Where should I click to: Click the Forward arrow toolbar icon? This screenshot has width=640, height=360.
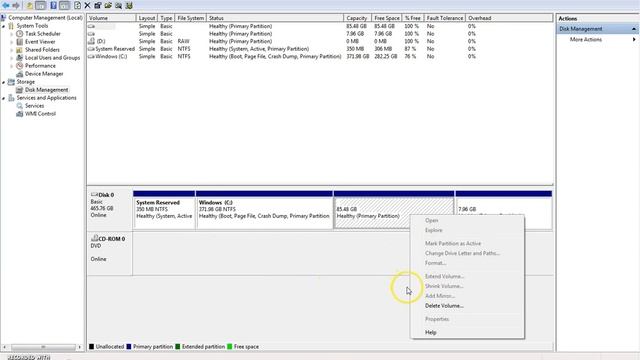click(x=16, y=5)
